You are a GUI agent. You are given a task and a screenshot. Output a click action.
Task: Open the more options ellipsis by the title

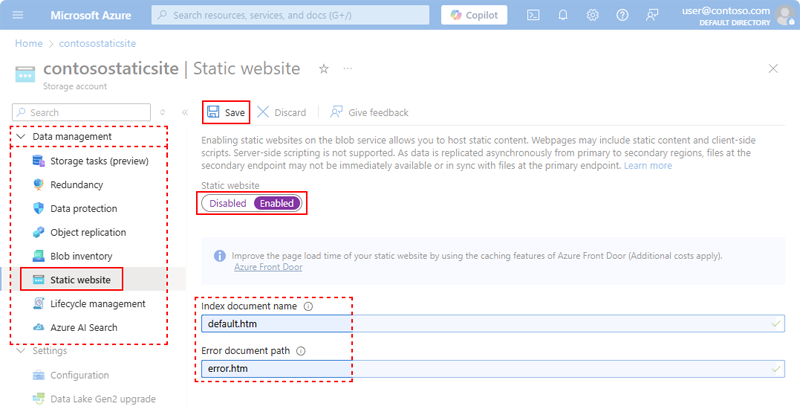click(x=347, y=68)
